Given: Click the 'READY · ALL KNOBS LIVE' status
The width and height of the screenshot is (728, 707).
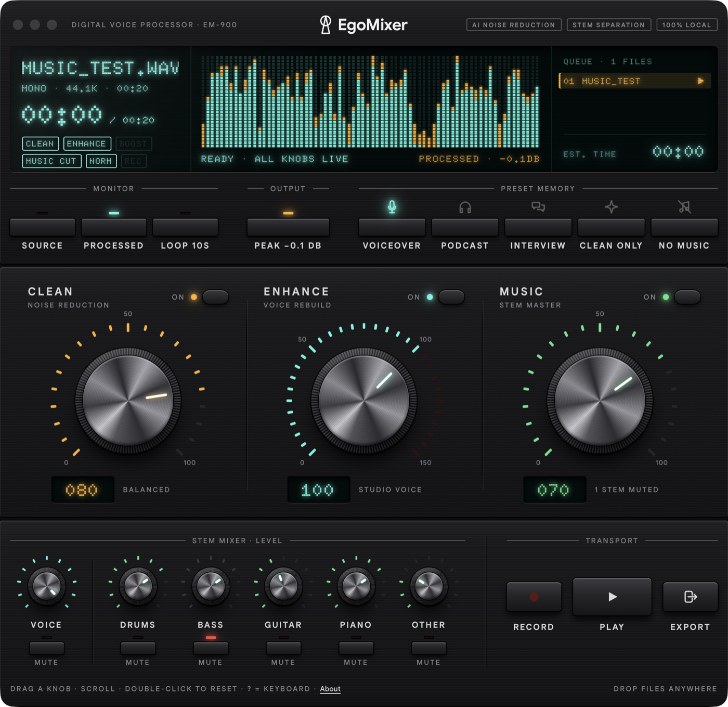Looking at the screenshot, I should [275, 159].
